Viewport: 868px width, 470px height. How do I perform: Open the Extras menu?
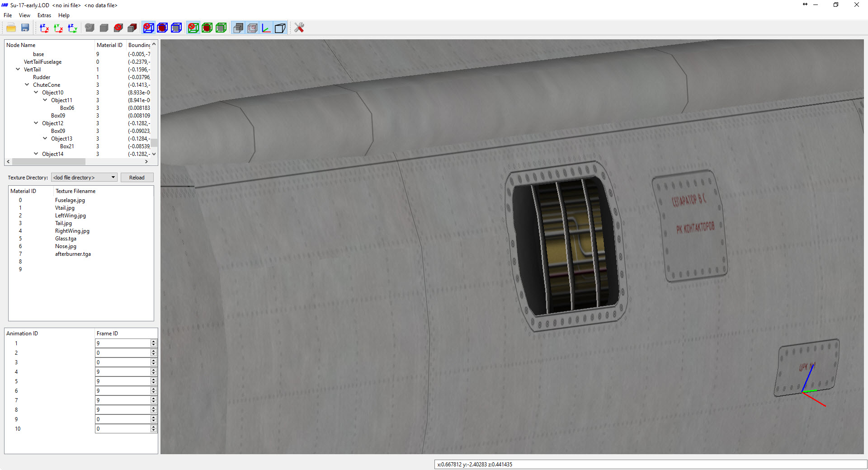pos(44,15)
